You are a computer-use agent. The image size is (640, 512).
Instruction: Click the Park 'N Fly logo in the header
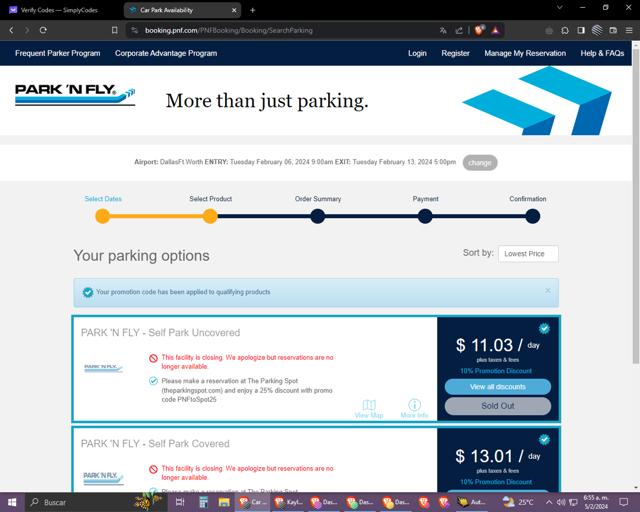tap(75, 95)
